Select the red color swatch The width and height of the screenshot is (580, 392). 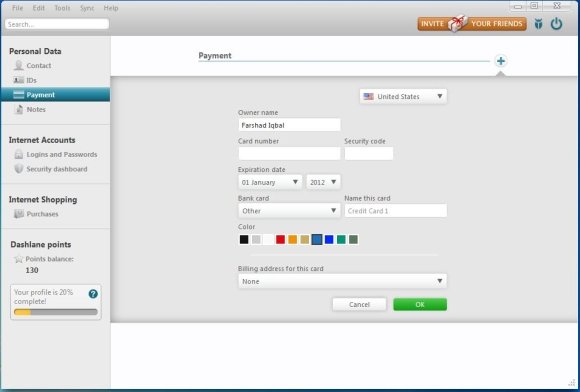click(280, 240)
